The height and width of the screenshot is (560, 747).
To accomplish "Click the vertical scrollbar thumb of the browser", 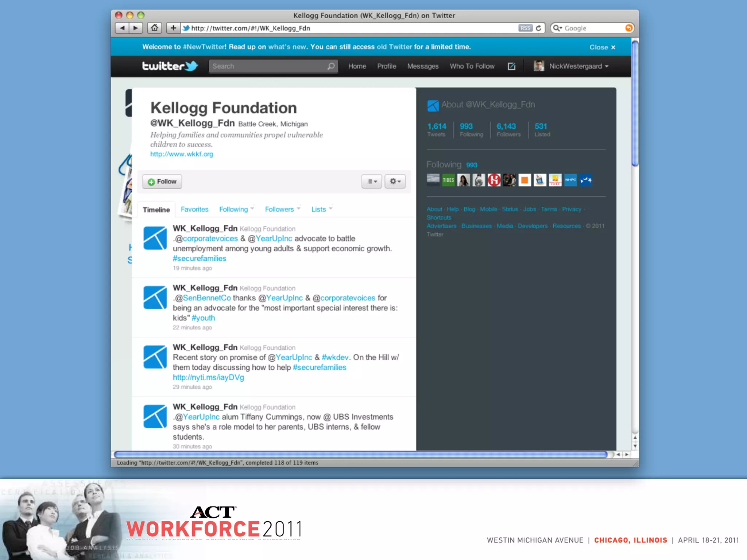I will (x=635, y=104).
